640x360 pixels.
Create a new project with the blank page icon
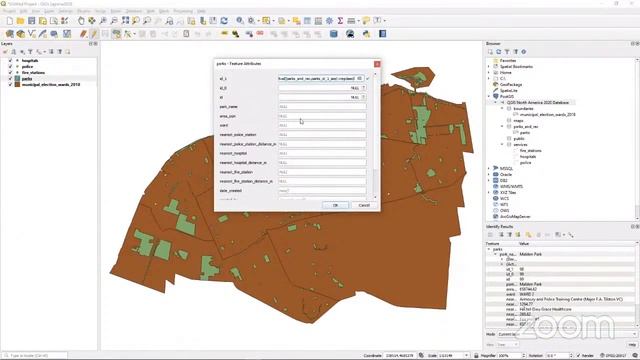click(x=9, y=21)
